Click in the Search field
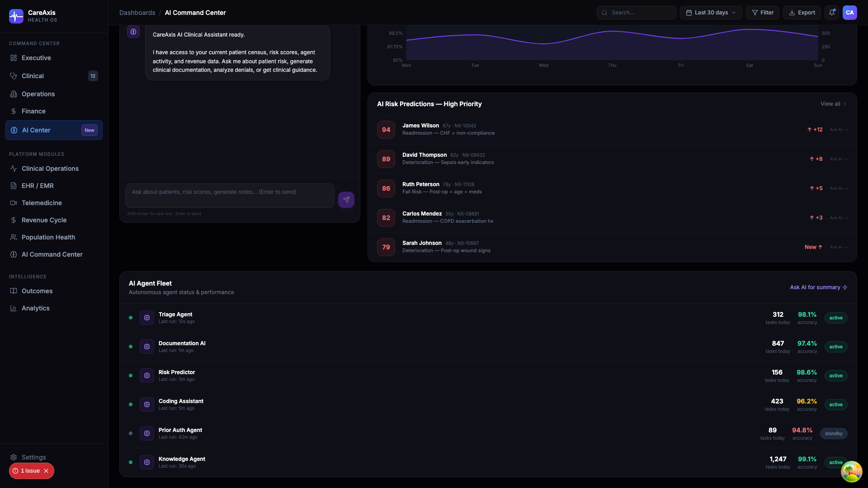Image resolution: width=868 pixels, height=488 pixels. tap(637, 13)
